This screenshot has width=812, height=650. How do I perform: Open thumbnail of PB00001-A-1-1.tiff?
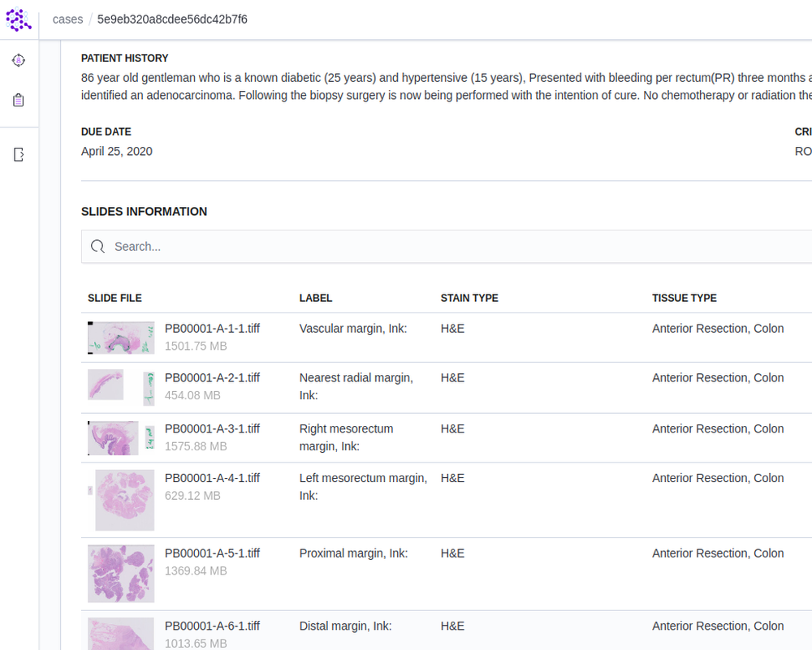[121, 338]
